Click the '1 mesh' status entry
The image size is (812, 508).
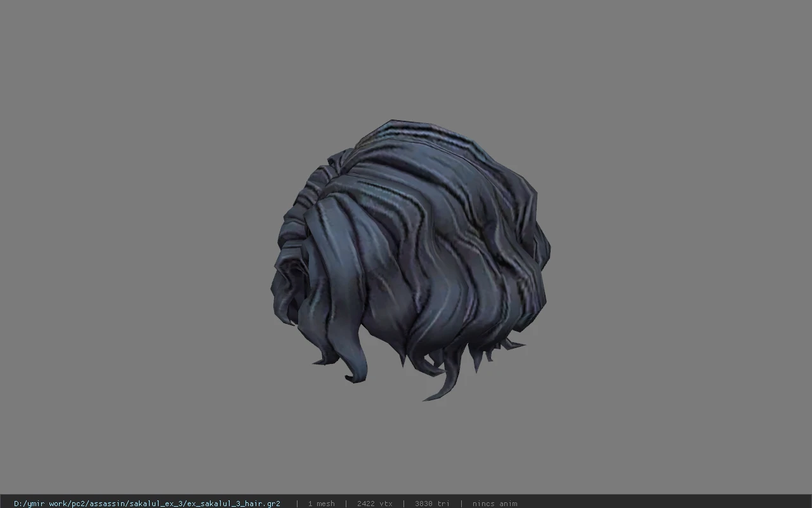click(x=321, y=504)
